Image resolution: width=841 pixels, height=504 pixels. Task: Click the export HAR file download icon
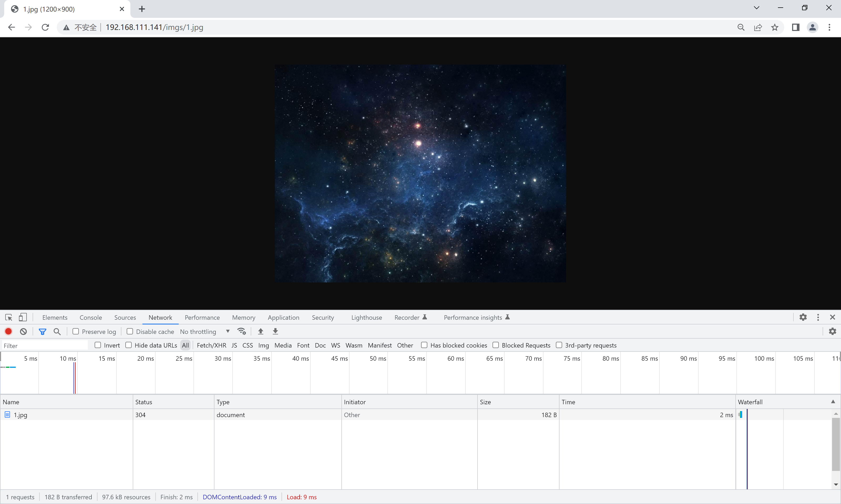point(275,331)
